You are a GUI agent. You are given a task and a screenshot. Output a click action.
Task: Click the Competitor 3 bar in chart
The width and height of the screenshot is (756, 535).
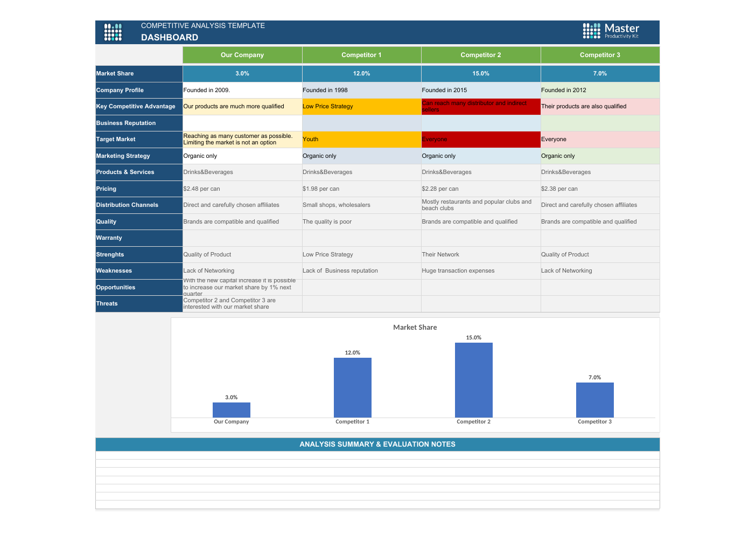click(x=595, y=400)
